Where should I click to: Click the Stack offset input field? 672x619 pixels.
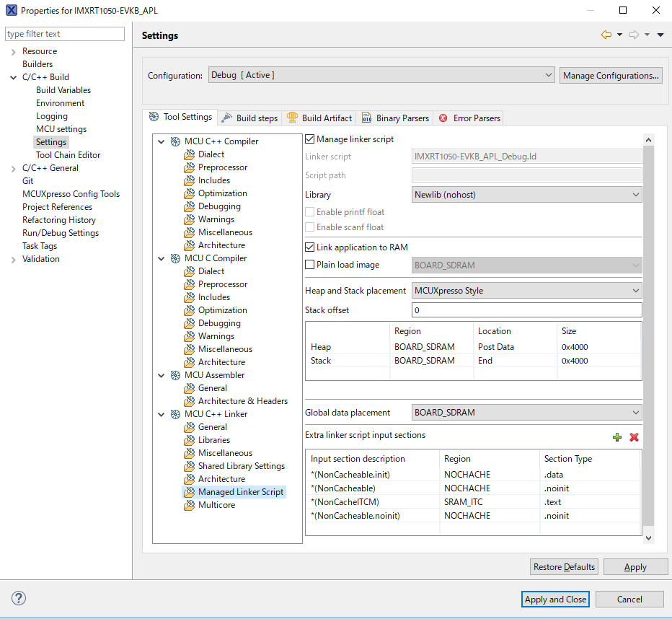[x=527, y=310]
